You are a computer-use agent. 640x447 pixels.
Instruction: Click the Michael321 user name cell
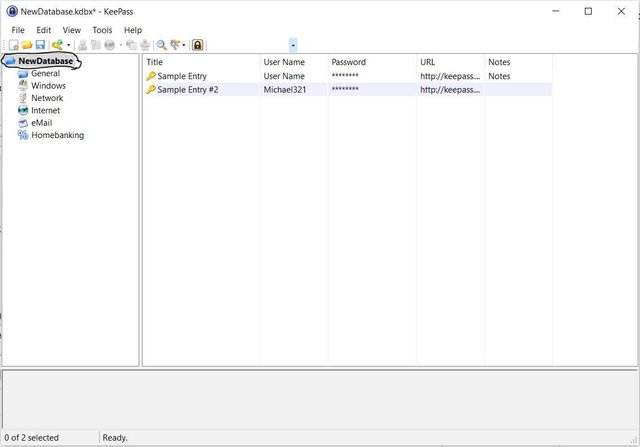[x=285, y=90]
